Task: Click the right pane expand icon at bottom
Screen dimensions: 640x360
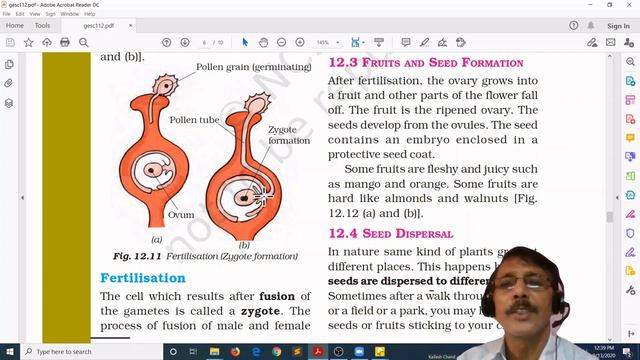Action: tap(631, 333)
